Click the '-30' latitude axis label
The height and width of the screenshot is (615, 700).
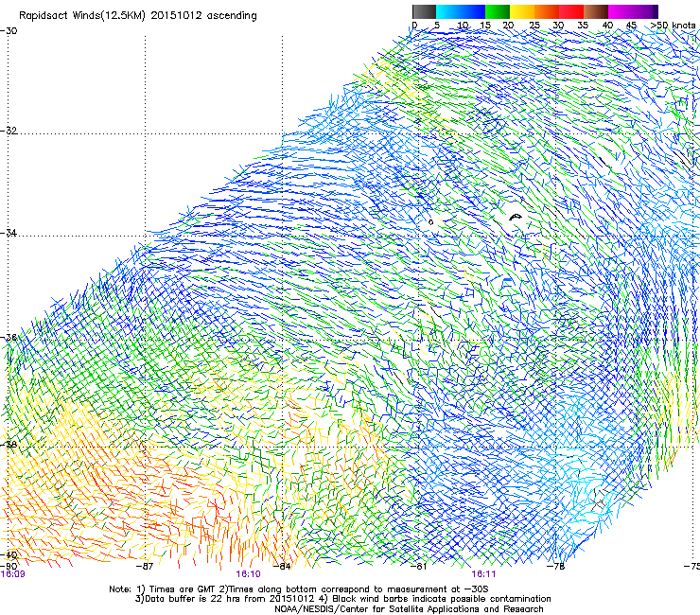[9, 31]
